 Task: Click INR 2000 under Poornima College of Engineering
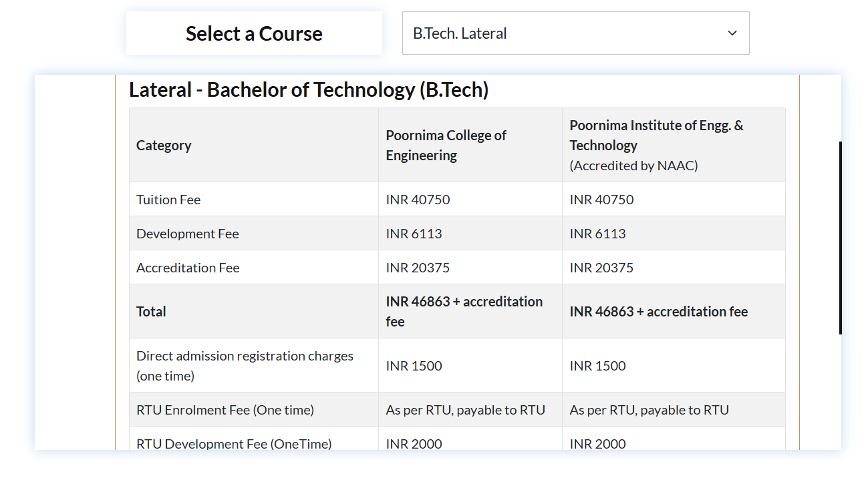point(414,443)
